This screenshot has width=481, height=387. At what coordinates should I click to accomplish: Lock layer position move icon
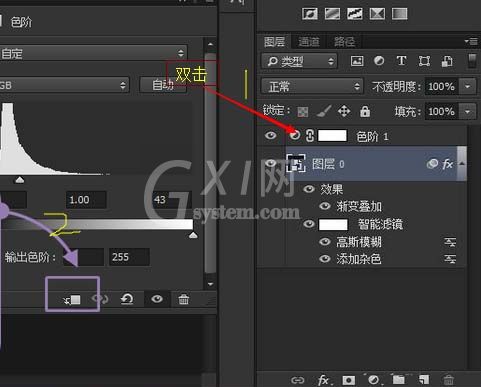pos(344,111)
